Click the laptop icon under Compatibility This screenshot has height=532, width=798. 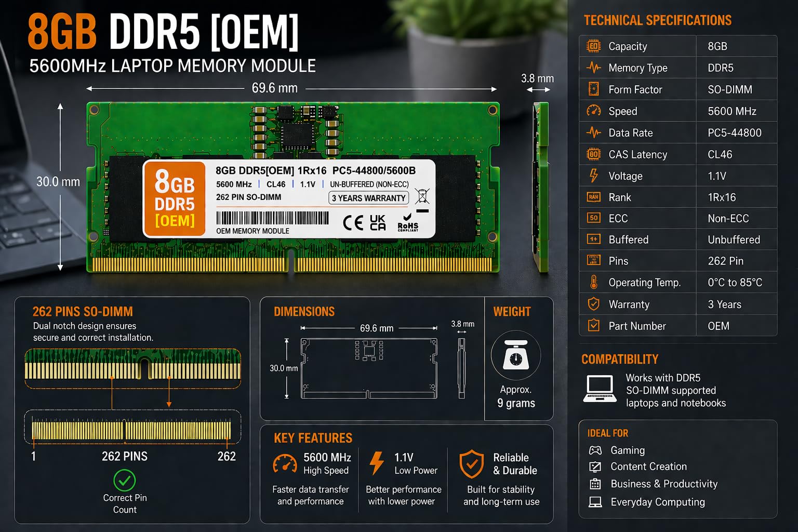click(x=600, y=389)
